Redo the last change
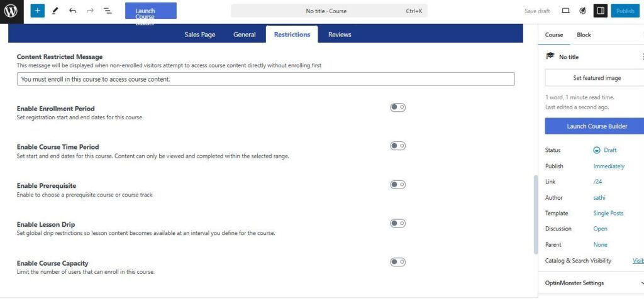The width and height of the screenshot is (644, 299). click(x=90, y=11)
